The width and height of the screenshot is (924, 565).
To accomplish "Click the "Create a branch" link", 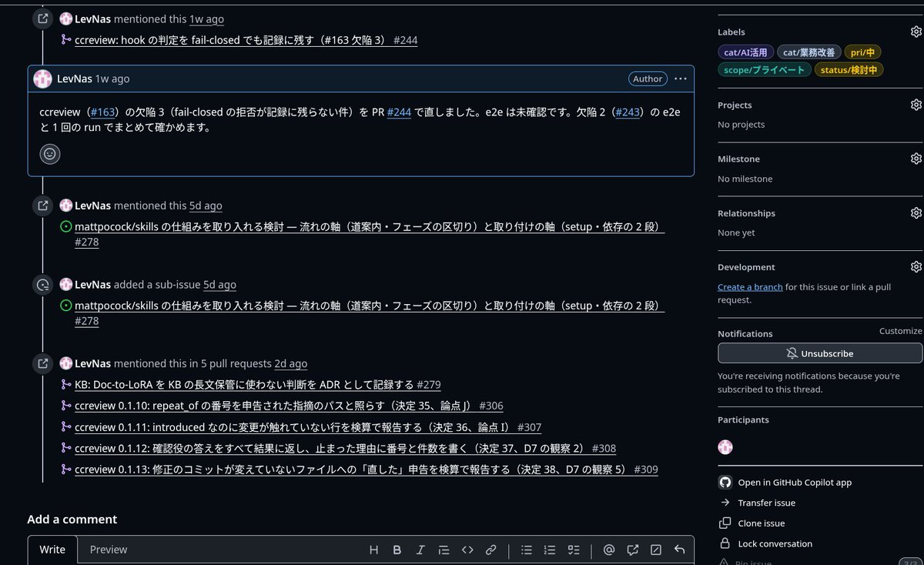I will [x=750, y=287].
